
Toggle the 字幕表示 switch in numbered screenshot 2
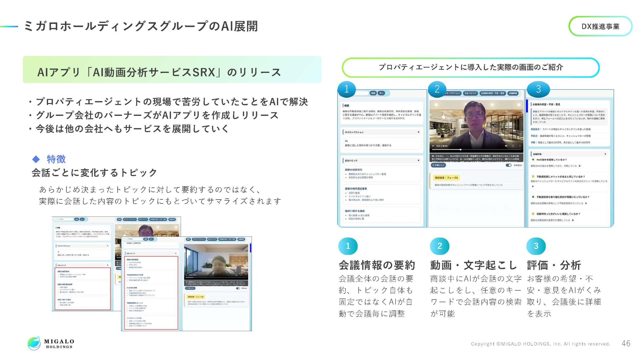[x=508, y=165]
